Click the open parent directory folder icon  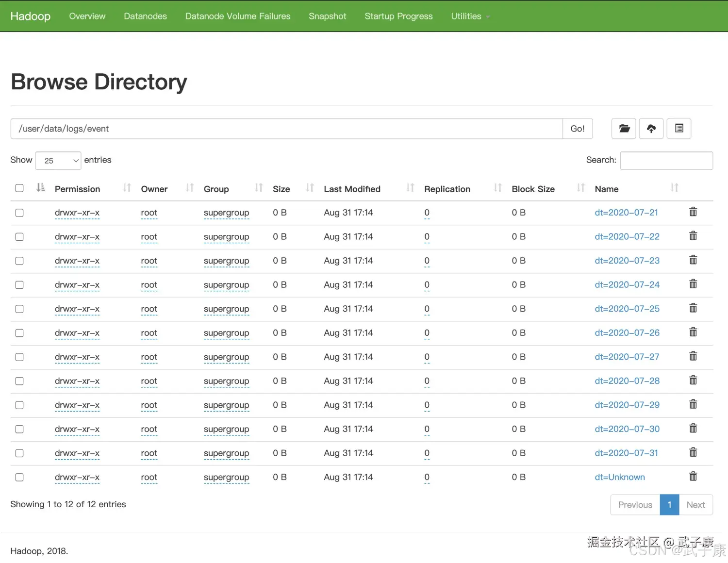pos(624,129)
